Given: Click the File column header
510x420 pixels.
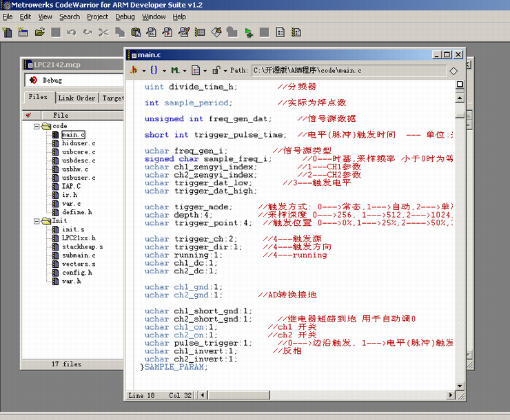Looking at the screenshot, I should [61, 115].
